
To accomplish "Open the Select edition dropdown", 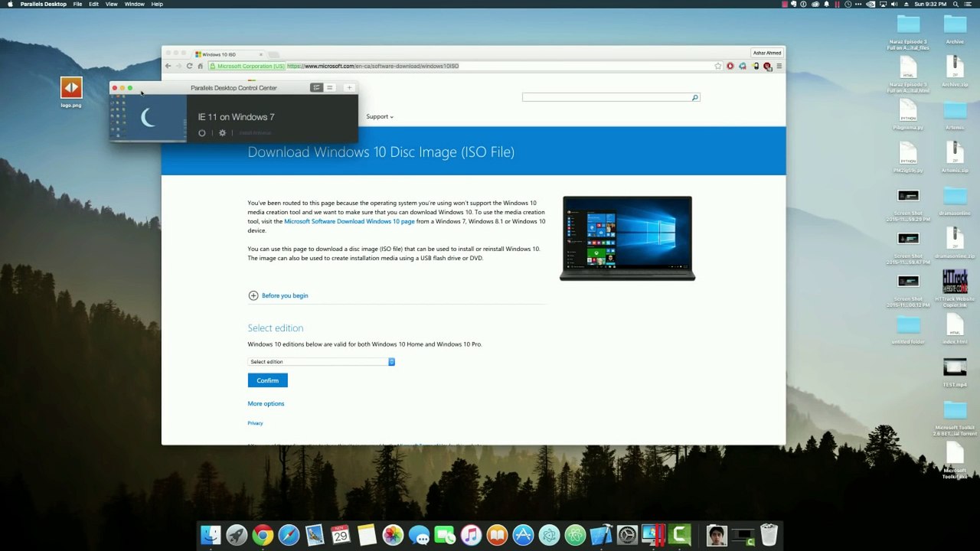I will click(322, 362).
